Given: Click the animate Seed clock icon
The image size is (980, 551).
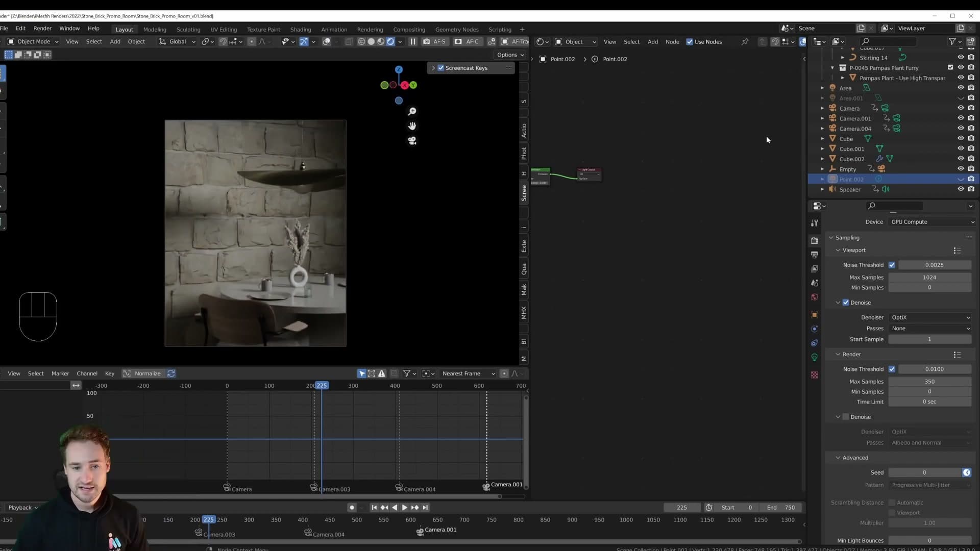Looking at the screenshot, I should 967,473.
